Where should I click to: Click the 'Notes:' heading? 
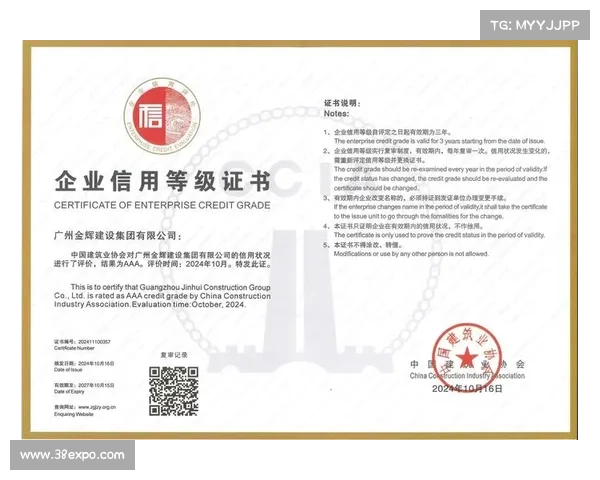point(336,113)
